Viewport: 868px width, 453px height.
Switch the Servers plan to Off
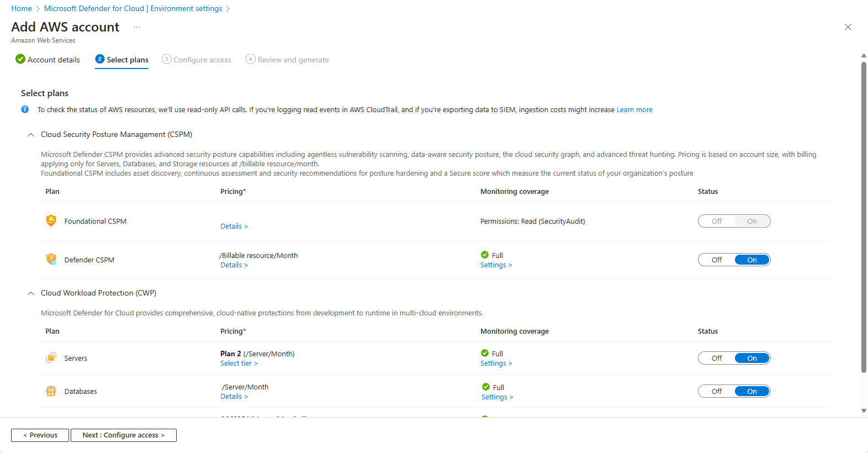point(717,358)
